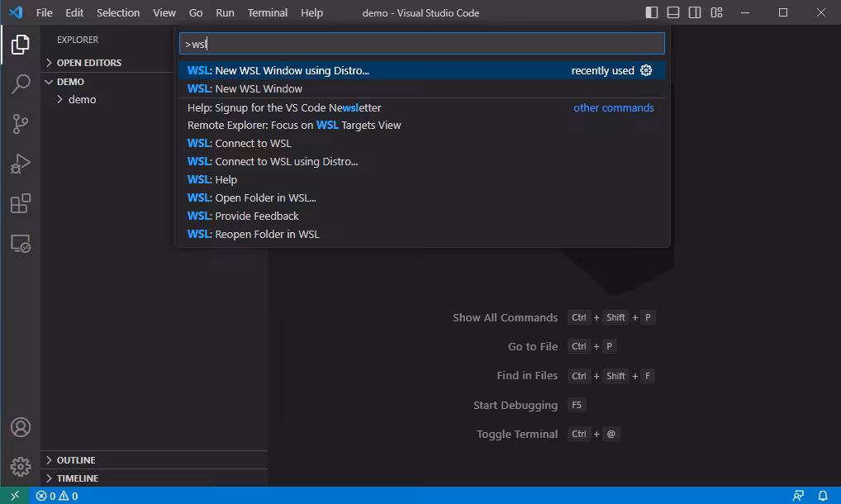Open the Edit menu
The height and width of the screenshot is (504, 841).
[74, 12]
